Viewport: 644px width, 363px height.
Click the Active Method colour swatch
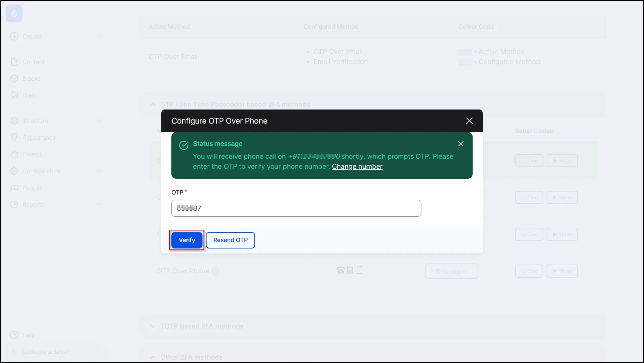point(465,52)
